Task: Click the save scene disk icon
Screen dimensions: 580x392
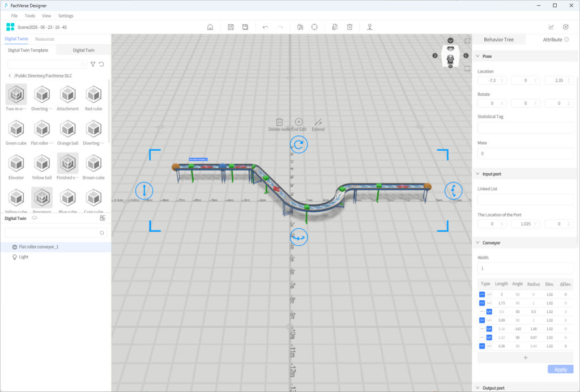Action: pyautogui.click(x=231, y=27)
